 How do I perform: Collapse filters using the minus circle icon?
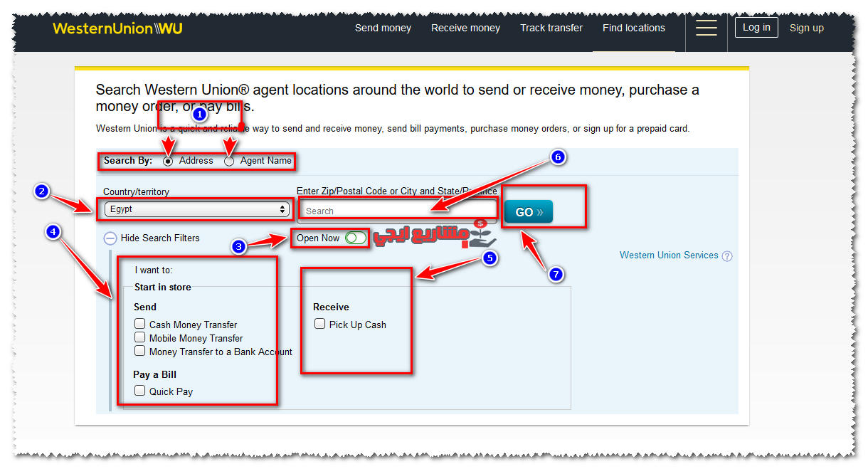pos(110,239)
